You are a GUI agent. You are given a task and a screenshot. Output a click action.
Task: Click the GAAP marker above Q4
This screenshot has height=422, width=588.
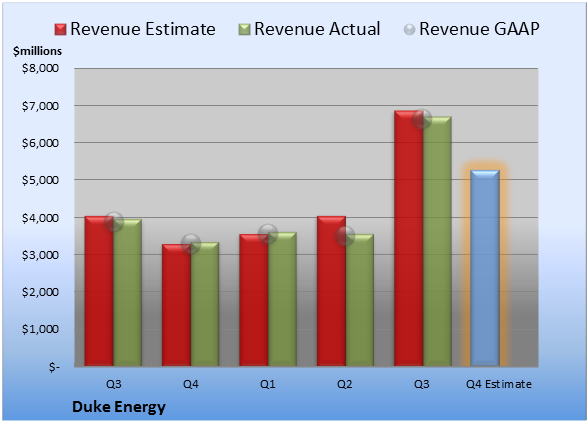(x=191, y=243)
